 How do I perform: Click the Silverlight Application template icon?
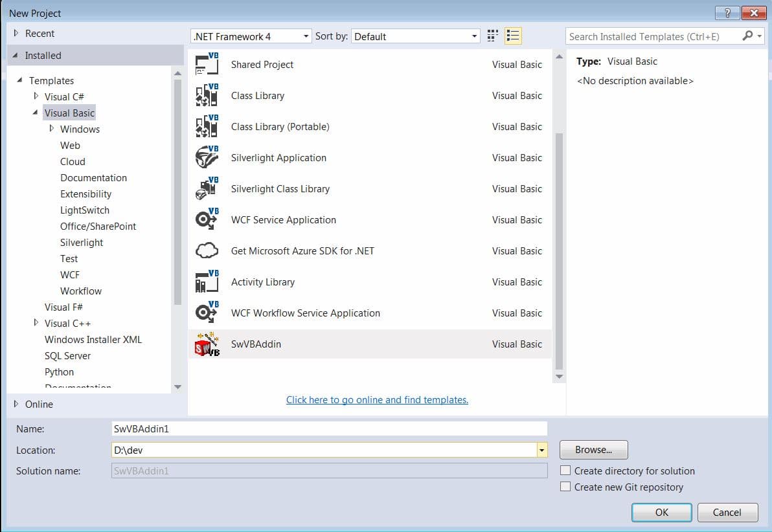coord(207,157)
